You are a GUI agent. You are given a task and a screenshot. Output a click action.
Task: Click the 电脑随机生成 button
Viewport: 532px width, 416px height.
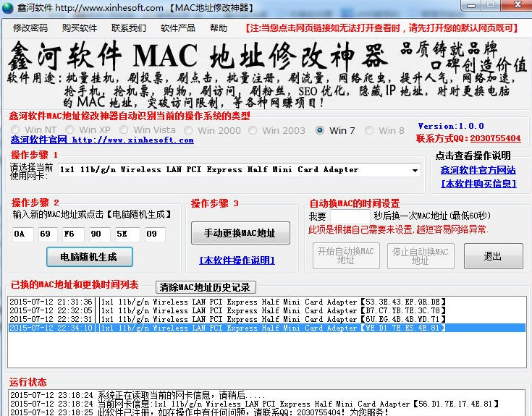[x=90, y=257]
